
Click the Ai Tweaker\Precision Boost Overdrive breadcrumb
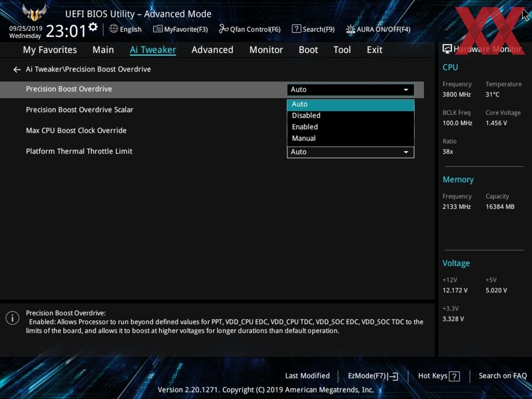pyautogui.click(x=88, y=69)
